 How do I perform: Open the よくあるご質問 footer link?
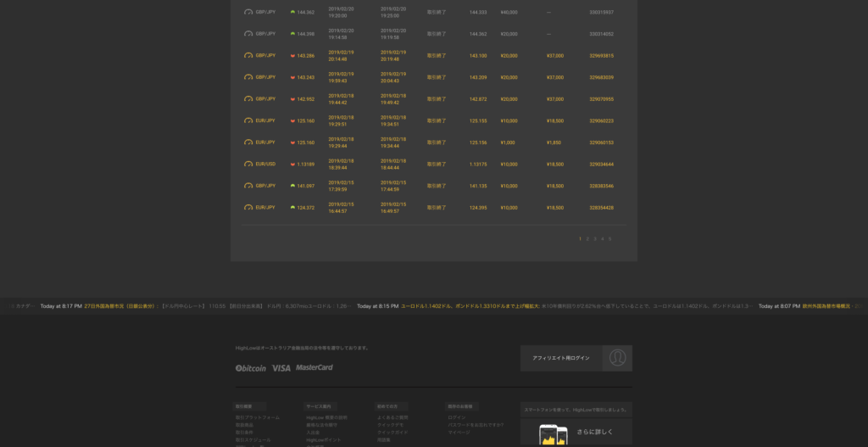(392, 417)
